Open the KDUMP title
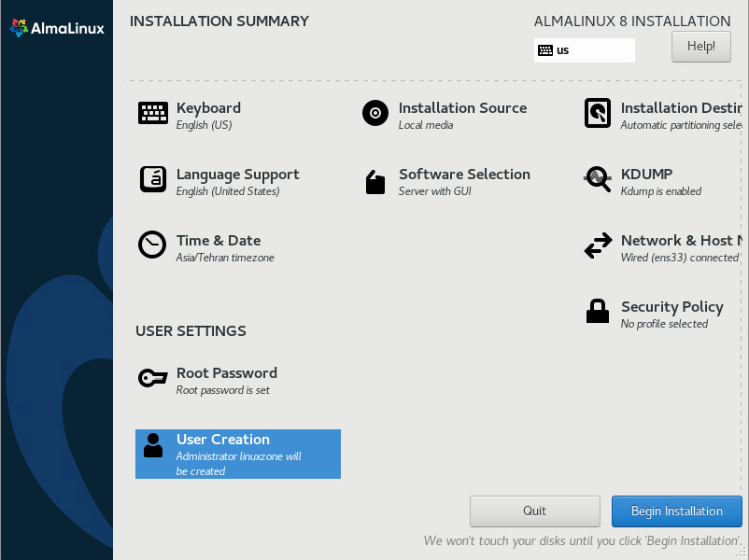The image size is (749, 560). coord(647,175)
